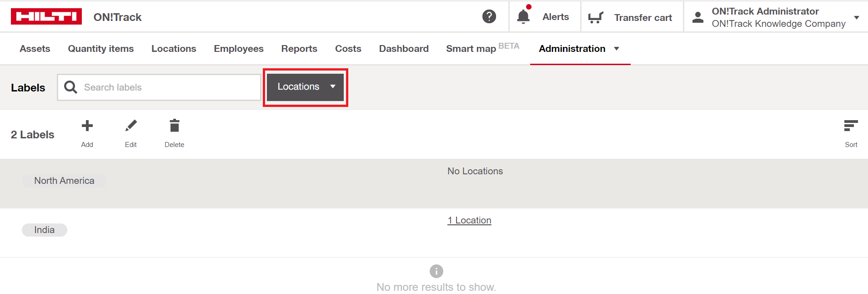Expand the Administration menu dropdown
The width and height of the screenshot is (868, 294).
pyautogui.click(x=617, y=49)
